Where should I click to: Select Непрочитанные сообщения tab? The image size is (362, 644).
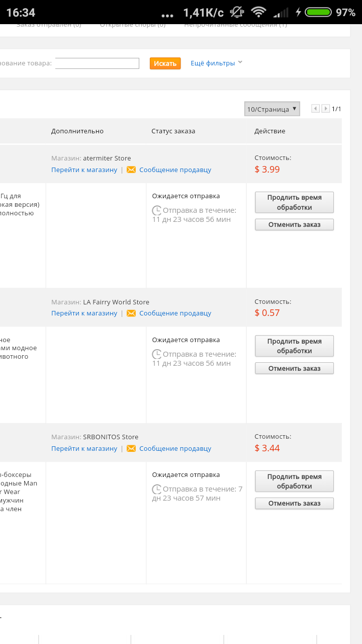pos(236,25)
